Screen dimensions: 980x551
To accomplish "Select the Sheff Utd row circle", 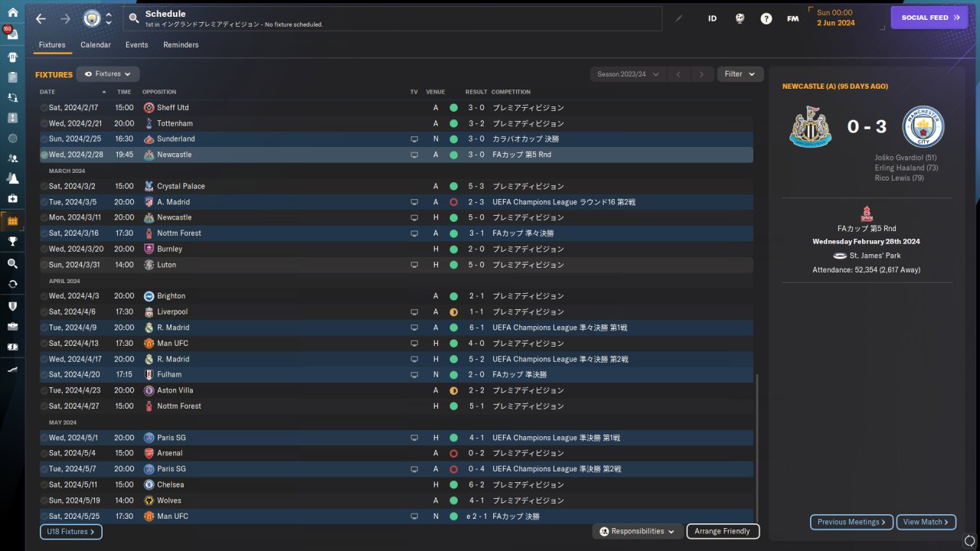I will point(44,108).
